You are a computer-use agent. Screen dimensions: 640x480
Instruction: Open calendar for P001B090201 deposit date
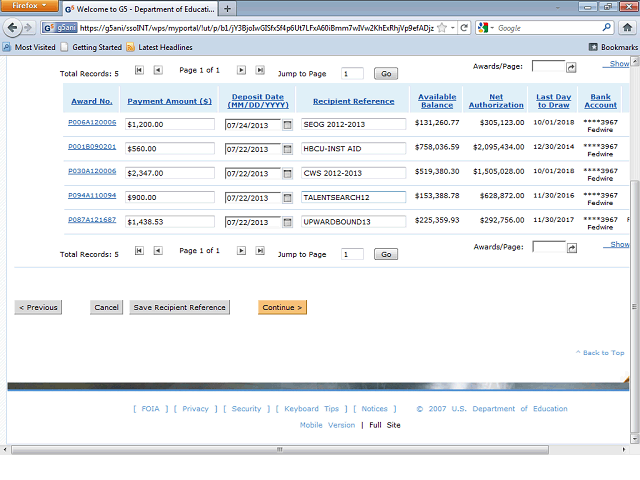tap(287, 149)
